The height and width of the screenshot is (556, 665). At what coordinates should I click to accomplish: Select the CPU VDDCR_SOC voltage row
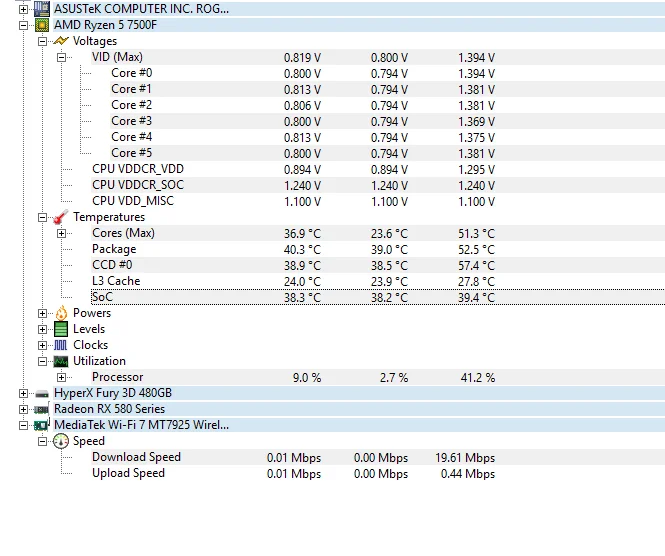click(378, 185)
